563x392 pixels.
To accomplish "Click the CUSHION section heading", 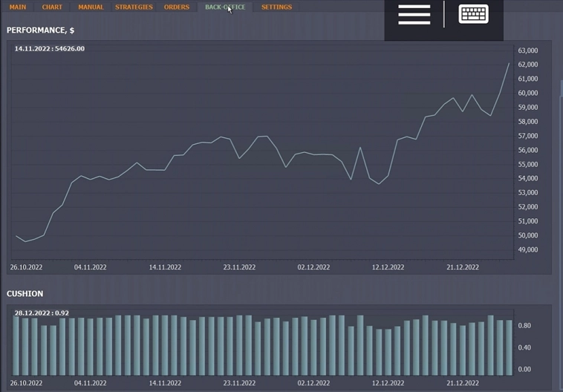I will (25, 294).
